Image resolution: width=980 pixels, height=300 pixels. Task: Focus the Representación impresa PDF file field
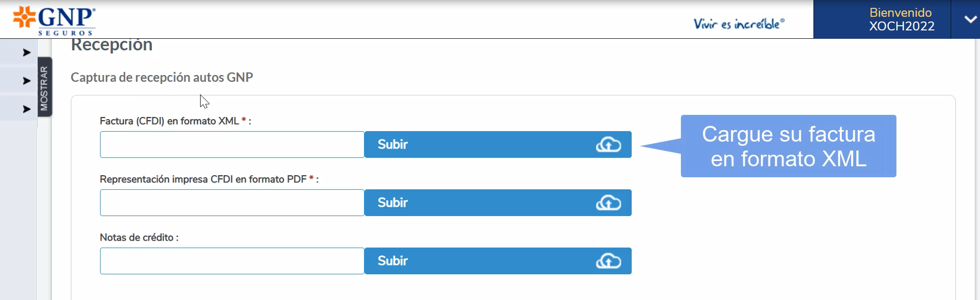pos(232,203)
